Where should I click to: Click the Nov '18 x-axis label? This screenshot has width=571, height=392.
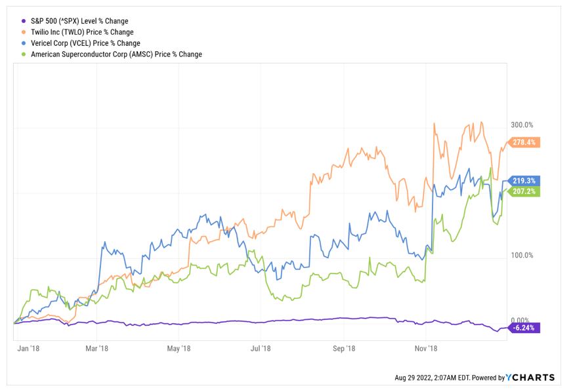(x=426, y=349)
